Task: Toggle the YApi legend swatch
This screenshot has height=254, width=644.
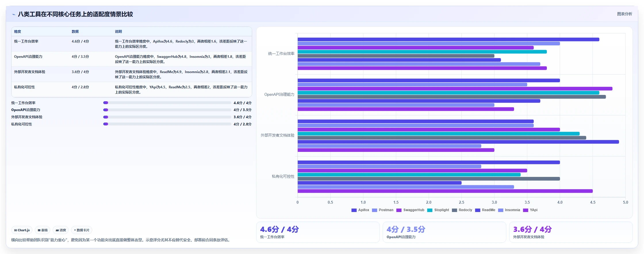Action: tap(526, 210)
